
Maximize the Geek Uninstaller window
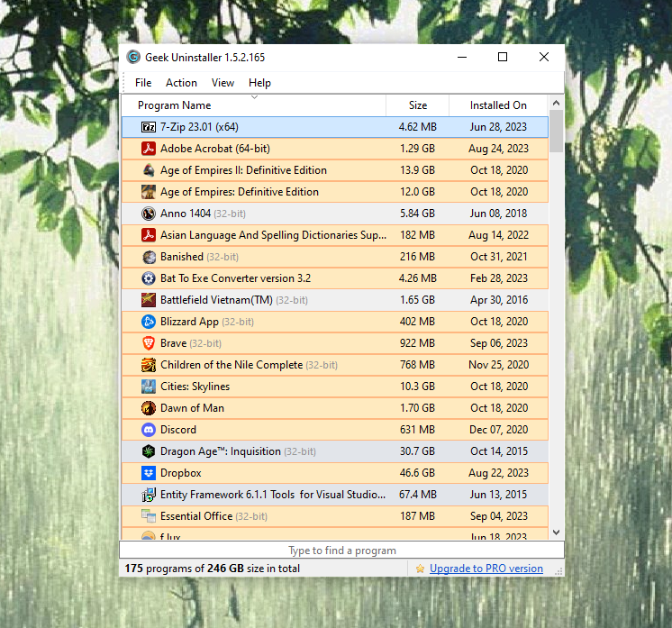click(x=503, y=57)
